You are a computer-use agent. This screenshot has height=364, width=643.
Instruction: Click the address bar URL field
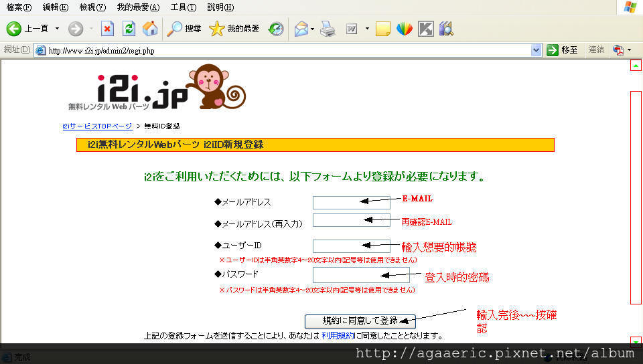[287, 51]
